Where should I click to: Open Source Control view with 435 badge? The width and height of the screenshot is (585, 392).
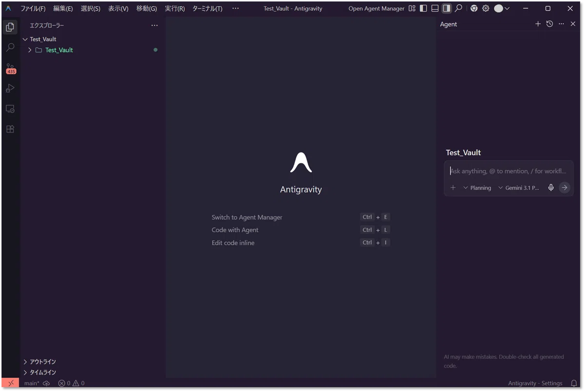(x=11, y=68)
